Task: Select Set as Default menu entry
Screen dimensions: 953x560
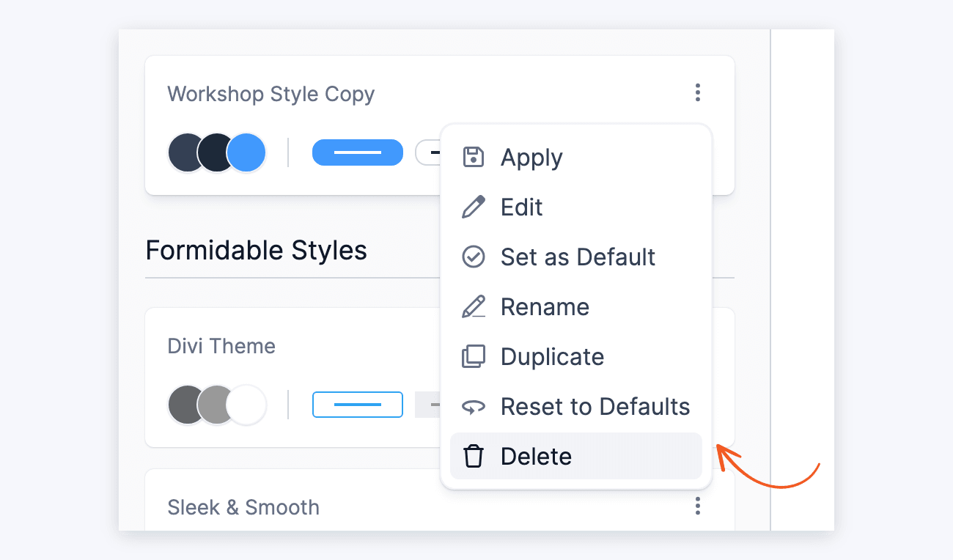Action: coord(576,257)
